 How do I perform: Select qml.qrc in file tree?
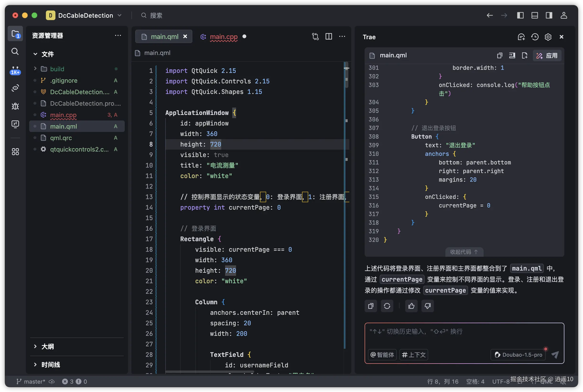(x=61, y=138)
